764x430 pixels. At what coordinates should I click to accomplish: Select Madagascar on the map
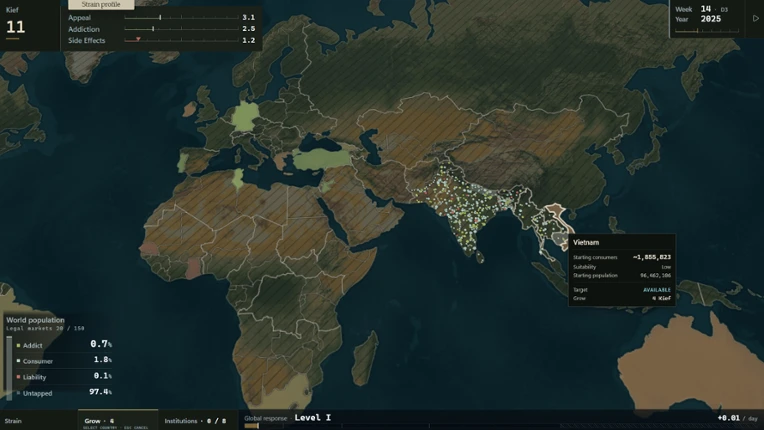pyautogui.click(x=365, y=358)
